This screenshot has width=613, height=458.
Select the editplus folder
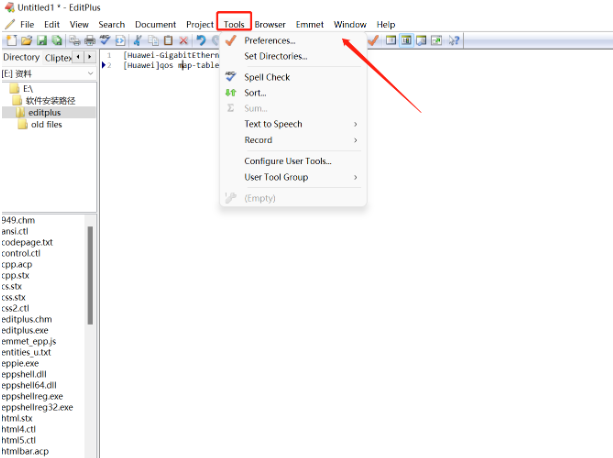coord(44,113)
